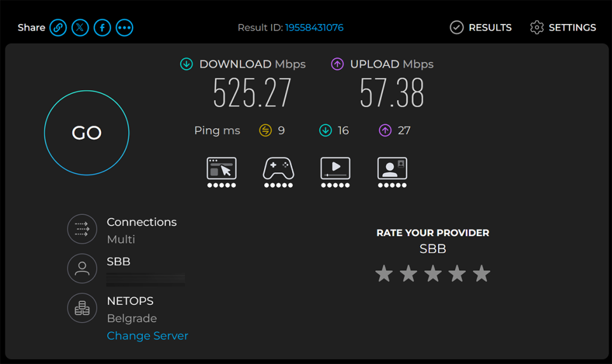Click the Change Server link
This screenshot has width=612, height=364.
148,335
